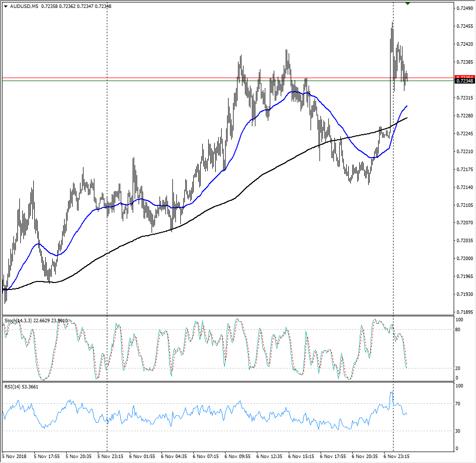Image resolution: width=476 pixels, height=463 pixels.
Task: Click the green chart shift triangle marker
Action: pyautogui.click(x=407, y=3)
